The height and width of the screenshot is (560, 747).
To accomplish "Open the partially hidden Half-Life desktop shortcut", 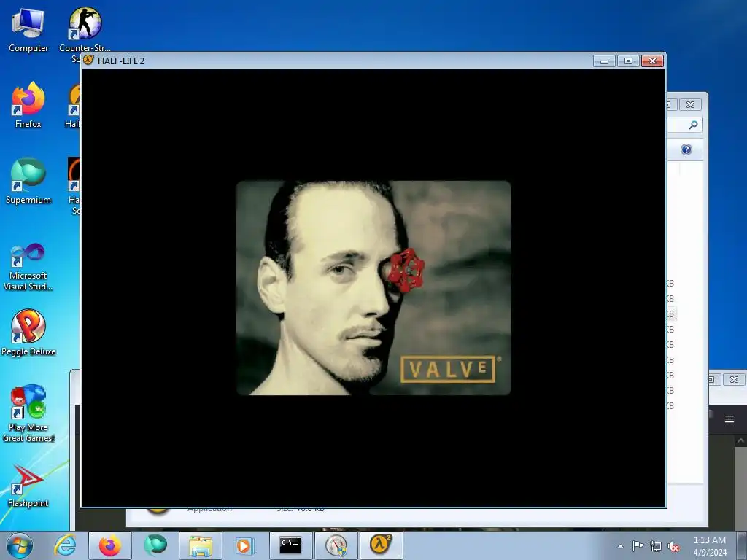I will 73,105.
